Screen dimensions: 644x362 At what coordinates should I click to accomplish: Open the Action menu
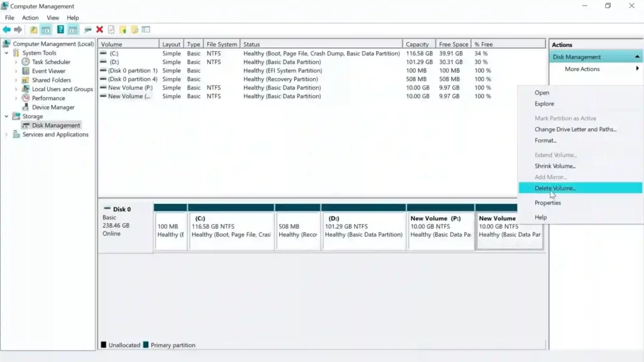pyautogui.click(x=30, y=18)
